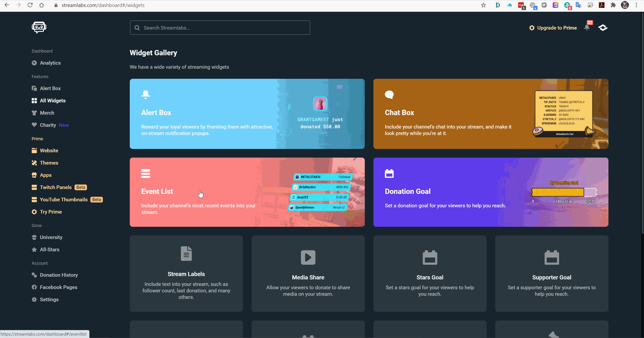Screen dimensions: 644x338
Task: Click the bell icon on Alert Box card
Action: [x=145, y=95]
